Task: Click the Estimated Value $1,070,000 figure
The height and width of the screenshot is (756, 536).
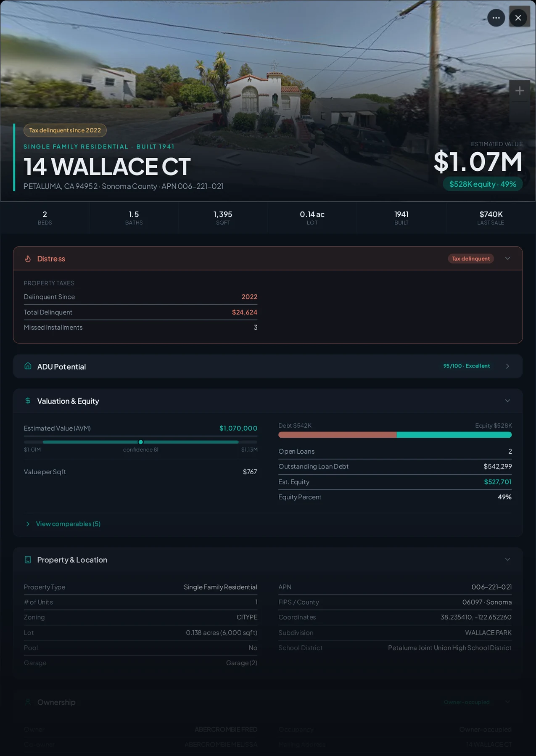Action: pyautogui.click(x=238, y=428)
